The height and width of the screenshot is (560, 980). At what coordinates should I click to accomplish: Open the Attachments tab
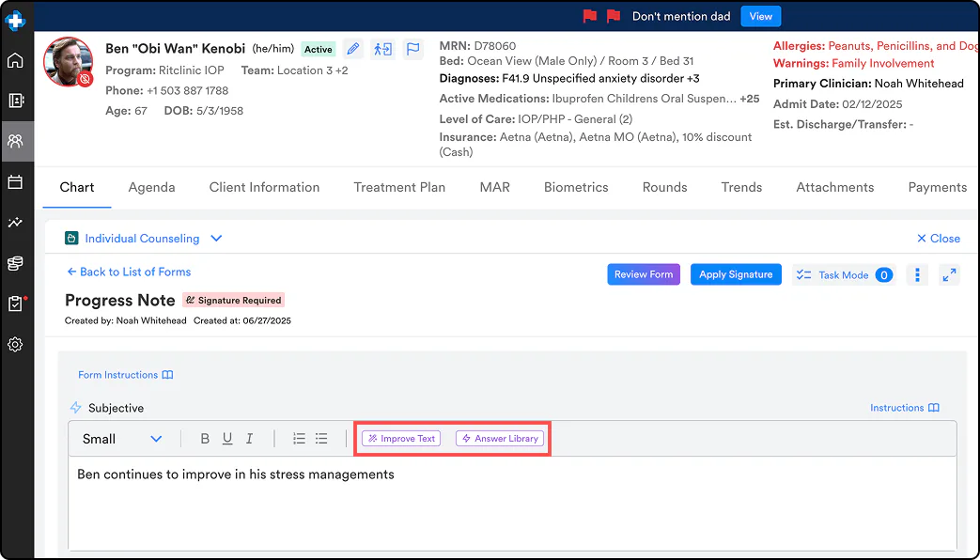tap(835, 188)
